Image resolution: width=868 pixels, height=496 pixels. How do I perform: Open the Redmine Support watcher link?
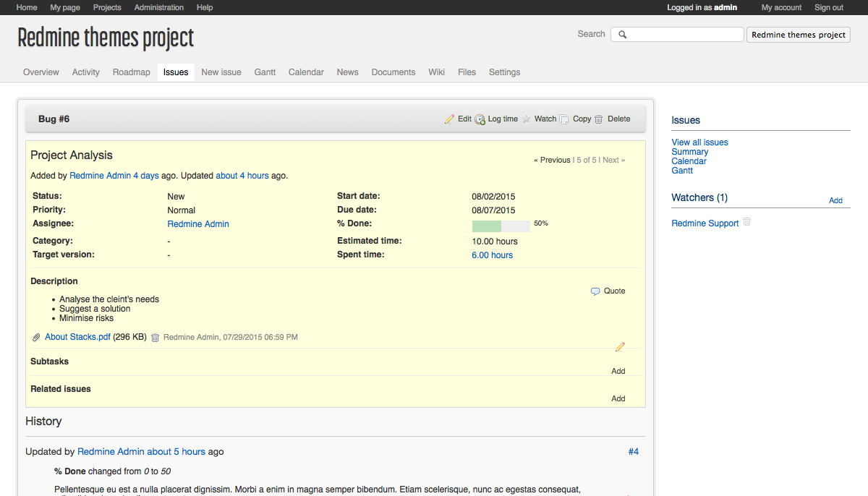[x=705, y=223]
